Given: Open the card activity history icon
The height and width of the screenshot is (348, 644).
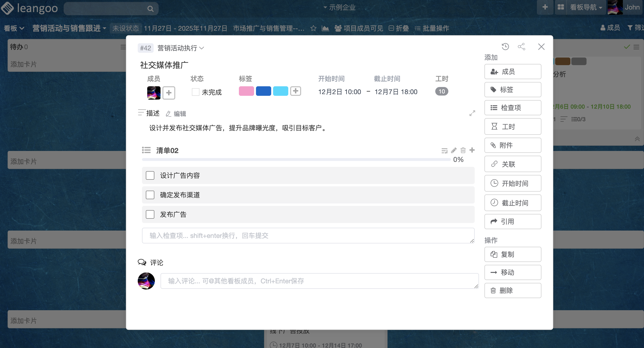Looking at the screenshot, I should pyautogui.click(x=505, y=47).
